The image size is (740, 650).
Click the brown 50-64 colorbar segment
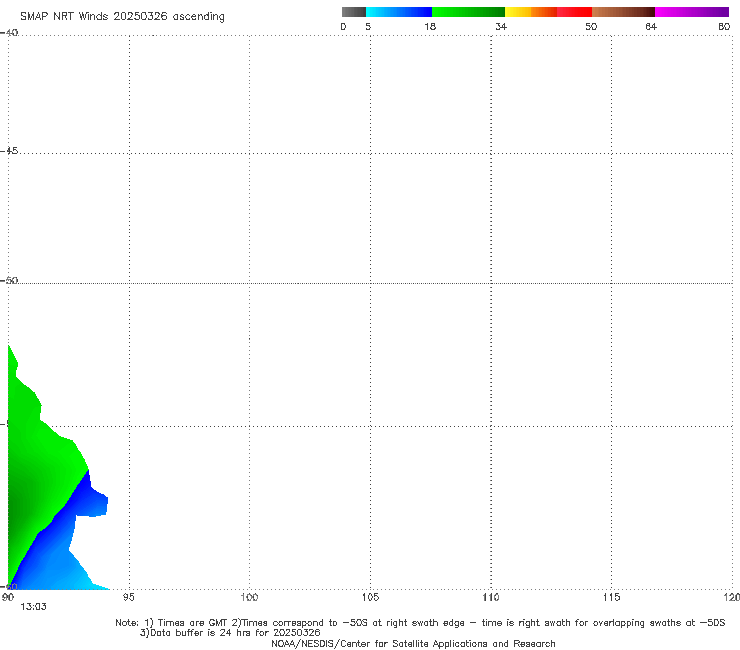(x=623, y=12)
